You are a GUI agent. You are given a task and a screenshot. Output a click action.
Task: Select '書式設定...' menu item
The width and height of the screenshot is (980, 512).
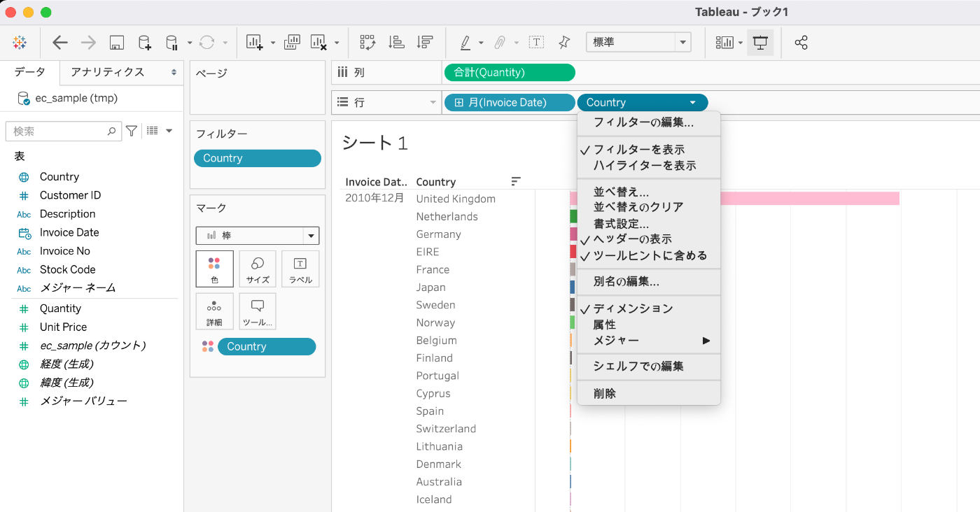click(x=649, y=224)
